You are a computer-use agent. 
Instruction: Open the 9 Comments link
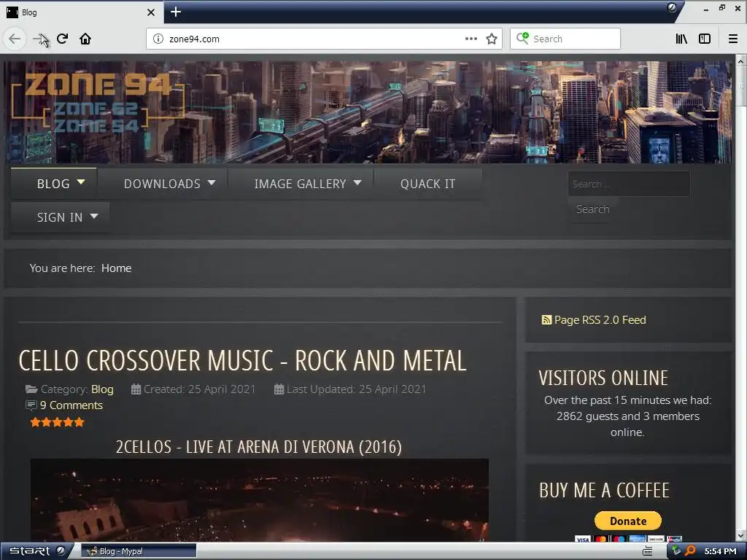coord(71,405)
